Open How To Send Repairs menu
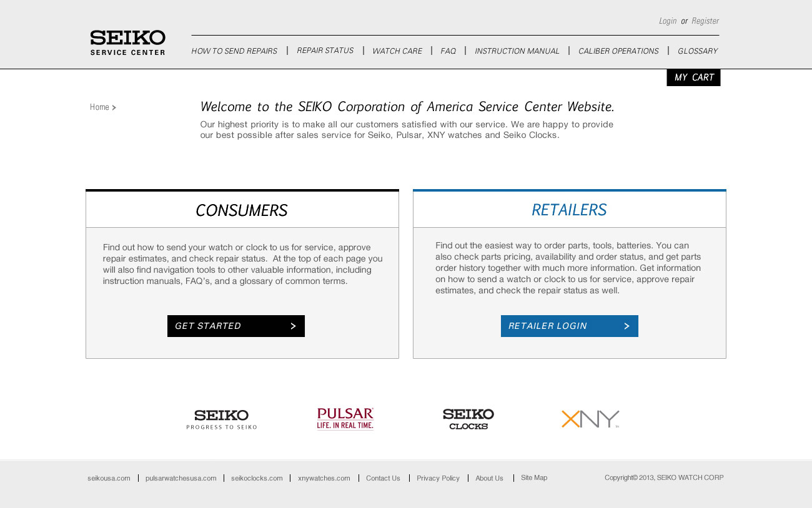This screenshot has height=508, width=812. pos(234,51)
